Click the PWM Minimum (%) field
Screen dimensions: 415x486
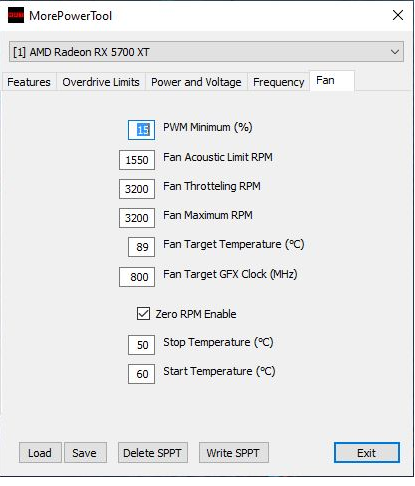(x=141, y=130)
